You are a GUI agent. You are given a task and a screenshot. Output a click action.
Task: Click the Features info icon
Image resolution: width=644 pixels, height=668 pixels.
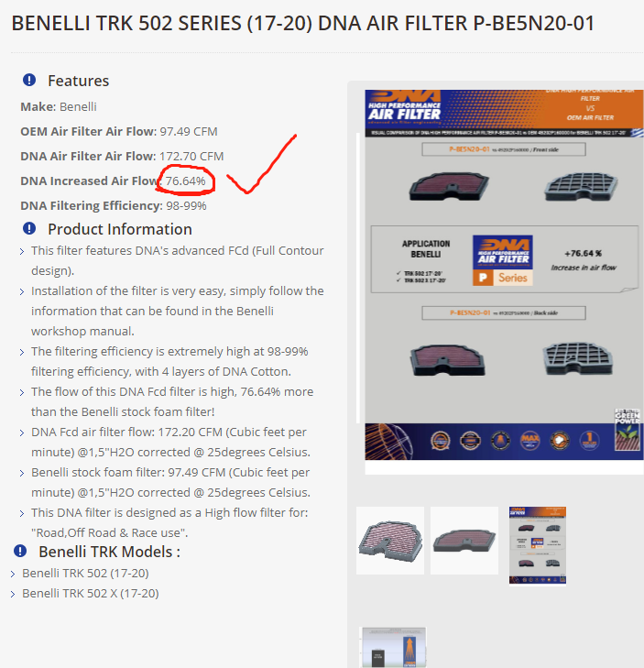[x=29, y=80]
